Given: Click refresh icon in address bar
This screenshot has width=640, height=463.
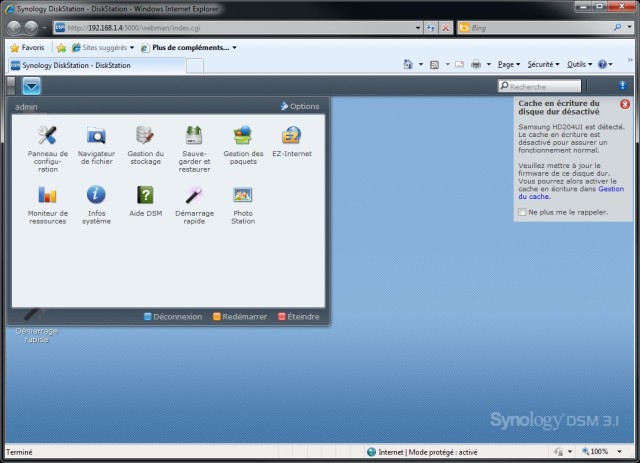Looking at the screenshot, I should 431,28.
